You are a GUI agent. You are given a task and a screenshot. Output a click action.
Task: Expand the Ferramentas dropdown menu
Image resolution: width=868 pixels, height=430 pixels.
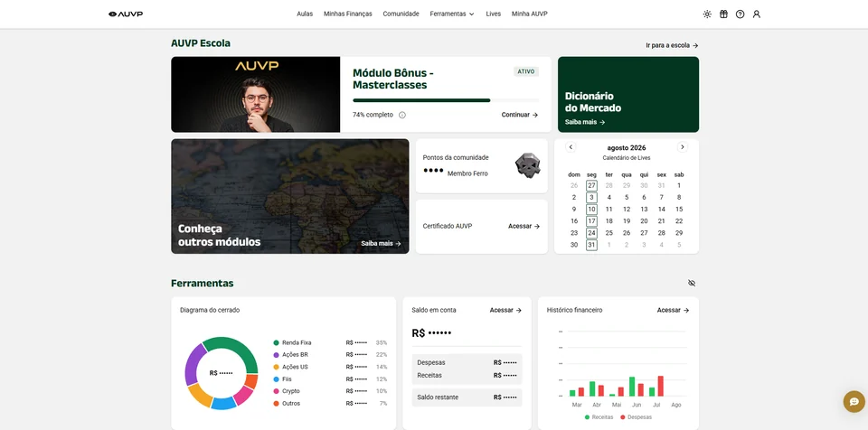pos(452,14)
